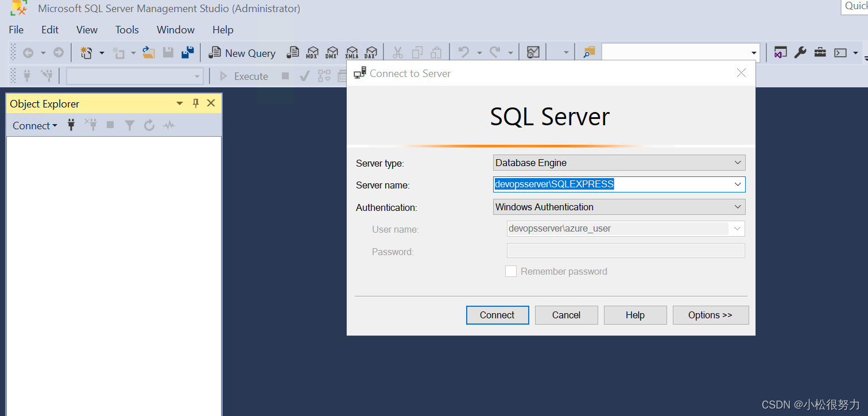Click the Parse checkmark icon

[305, 76]
